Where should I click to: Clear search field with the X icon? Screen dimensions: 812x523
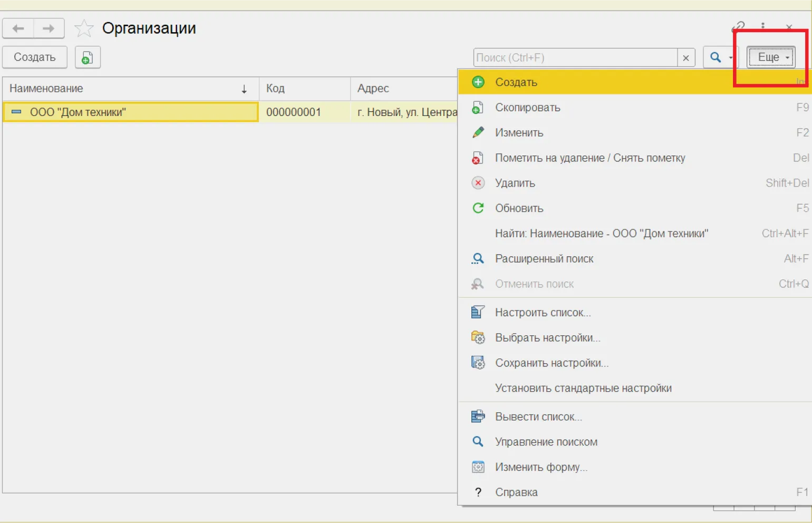coord(686,58)
